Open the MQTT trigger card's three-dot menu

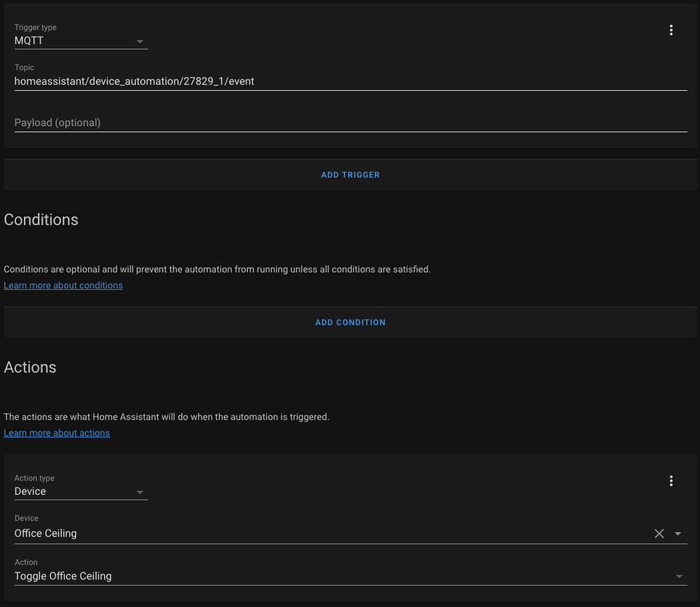pos(671,29)
